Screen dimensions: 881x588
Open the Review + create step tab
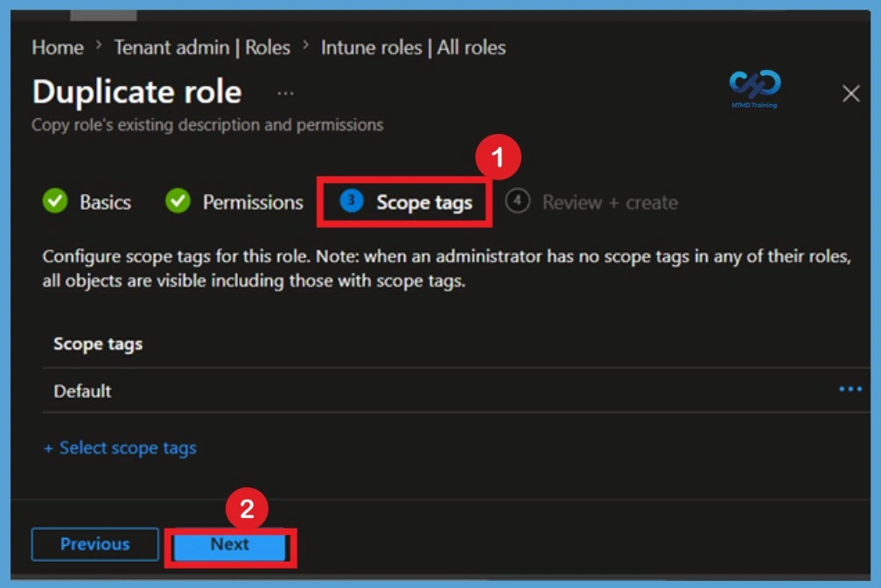click(591, 202)
